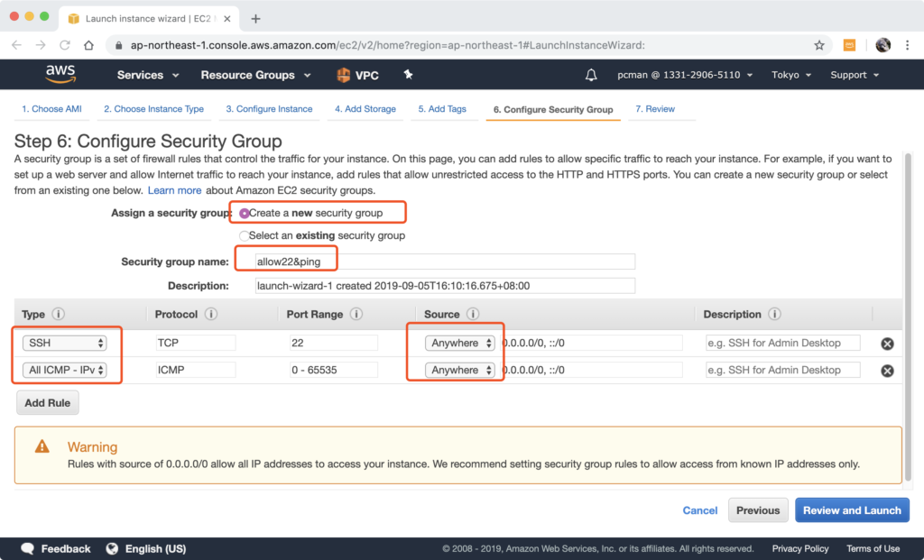
Task: Remove the SSH rule
Action: point(887,344)
